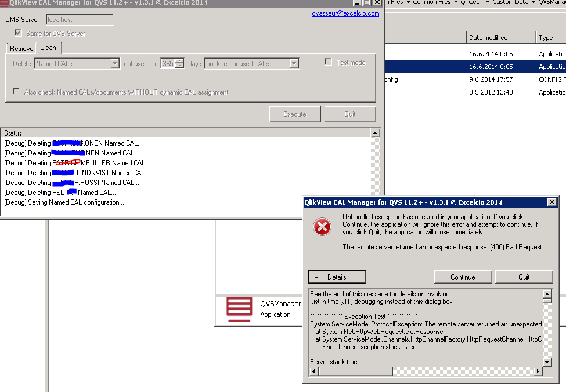Click the Execute button
The image size is (566, 392).
[x=294, y=114]
